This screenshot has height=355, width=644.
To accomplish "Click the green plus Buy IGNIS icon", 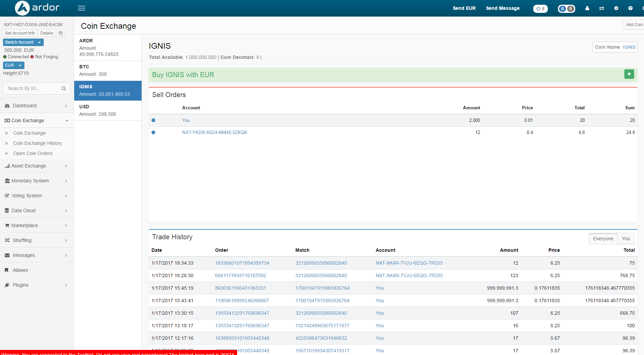I will [x=629, y=74].
